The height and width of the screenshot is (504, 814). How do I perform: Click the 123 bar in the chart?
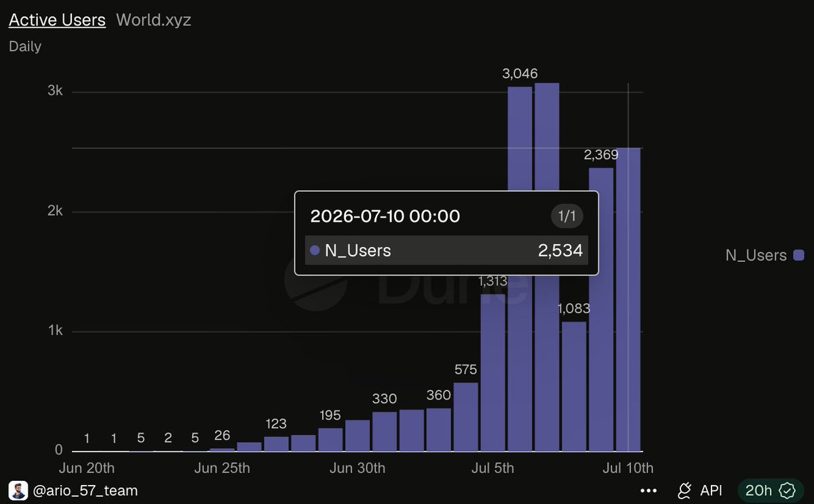pos(276,444)
